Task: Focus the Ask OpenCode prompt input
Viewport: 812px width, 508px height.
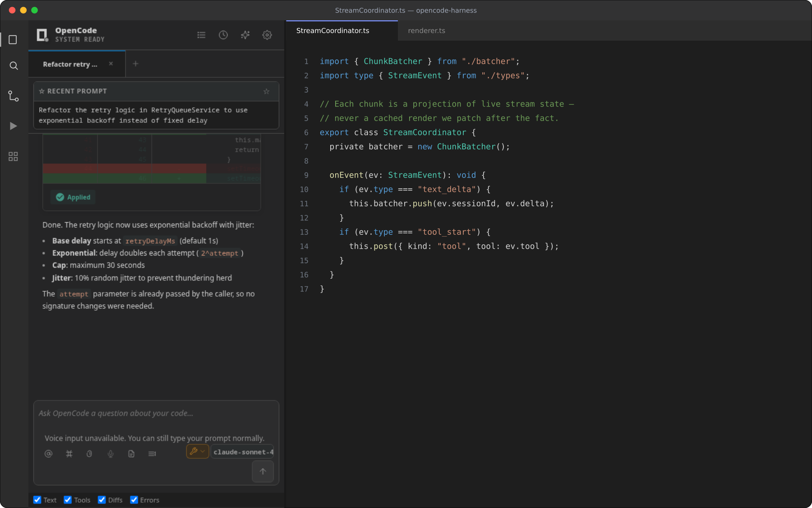Action: (x=156, y=413)
